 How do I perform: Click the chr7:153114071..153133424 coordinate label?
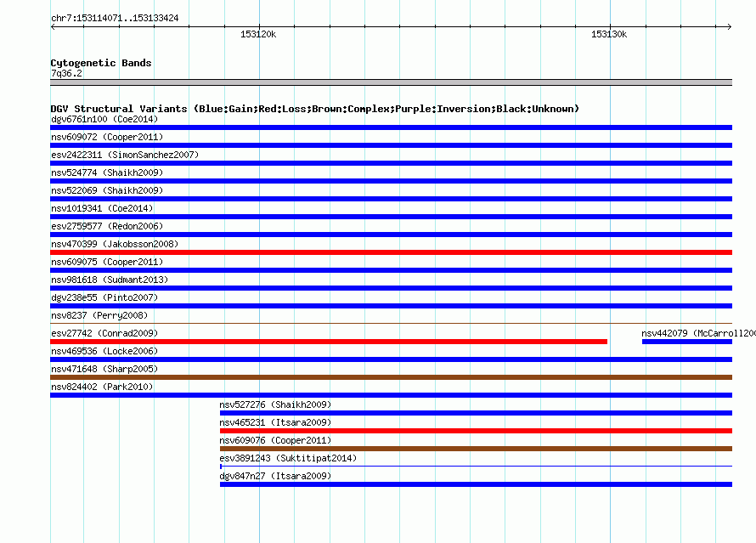point(115,18)
